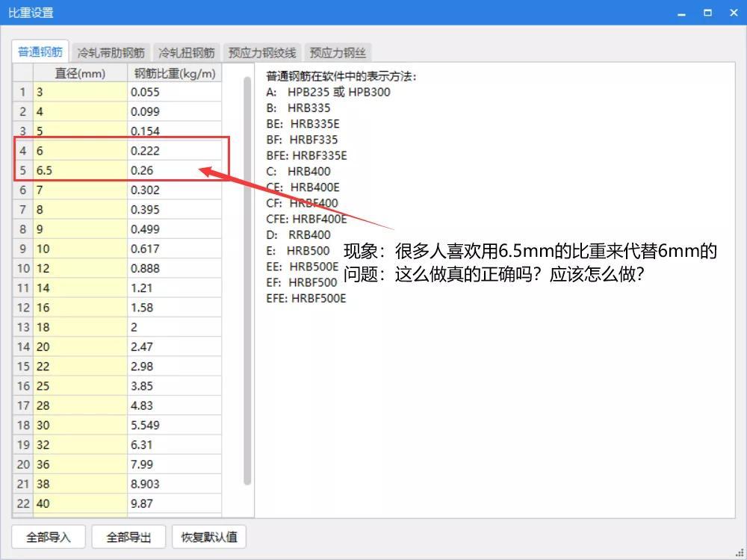Click the 普通钢筋 tab
This screenshot has height=560, width=747.
41,52
